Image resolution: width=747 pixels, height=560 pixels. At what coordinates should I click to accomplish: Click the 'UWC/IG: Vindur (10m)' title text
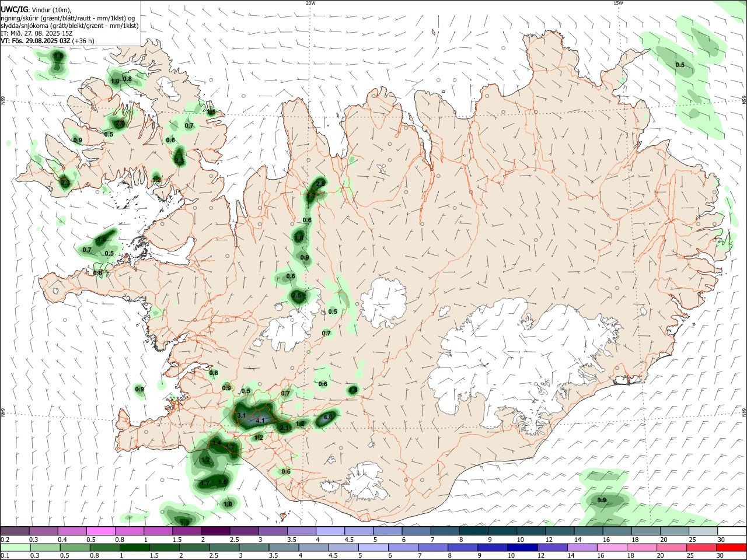coord(36,10)
